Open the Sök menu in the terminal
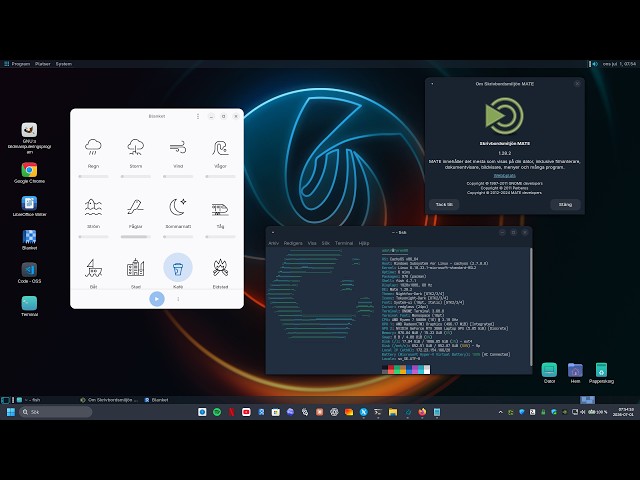Viewport: 640px width, 480px height. coord(325,243)
